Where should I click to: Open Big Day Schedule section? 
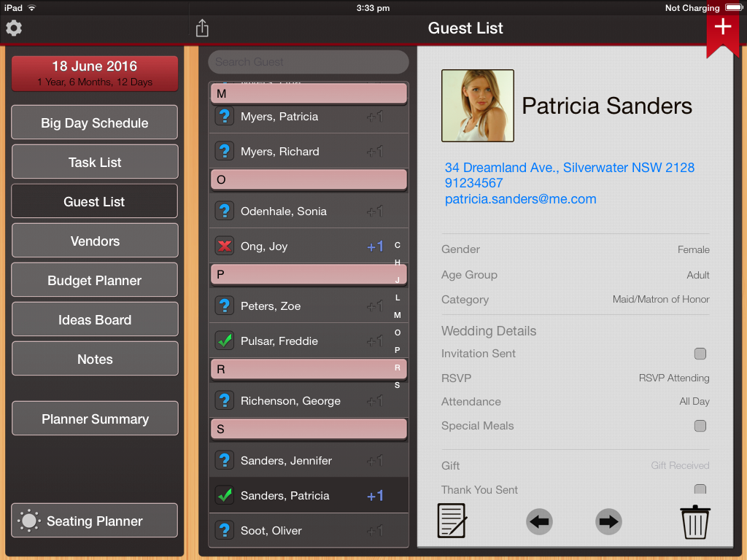click(x=95, y=122)
